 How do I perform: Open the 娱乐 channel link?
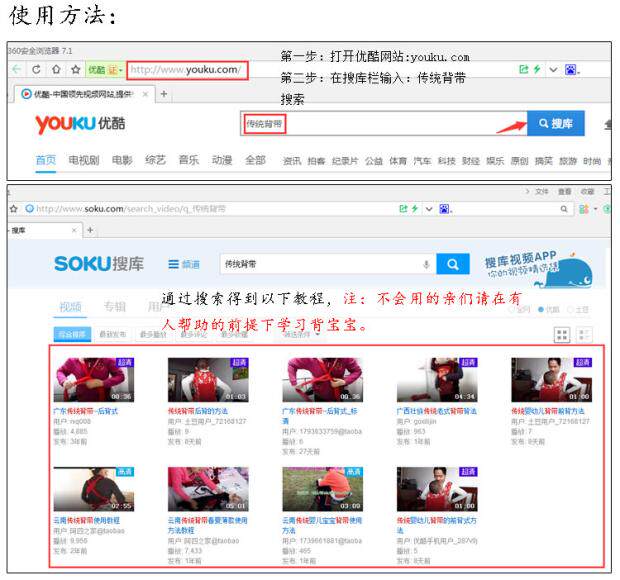[x=495, y=161]
